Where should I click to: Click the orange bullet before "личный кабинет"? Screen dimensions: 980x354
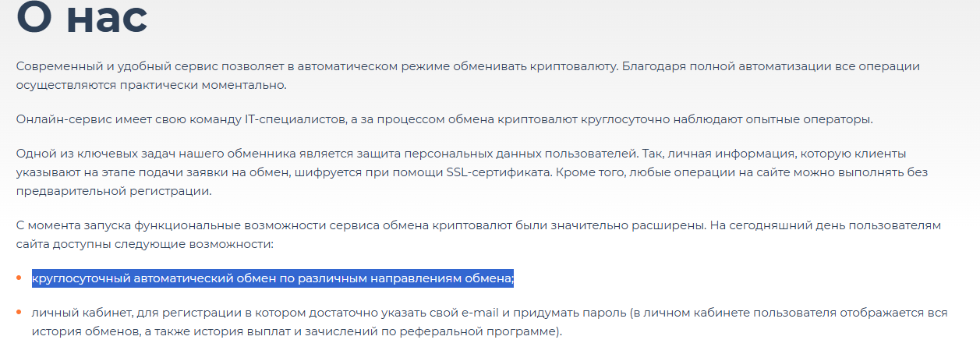pyautogui.click(x=19, y=313)
